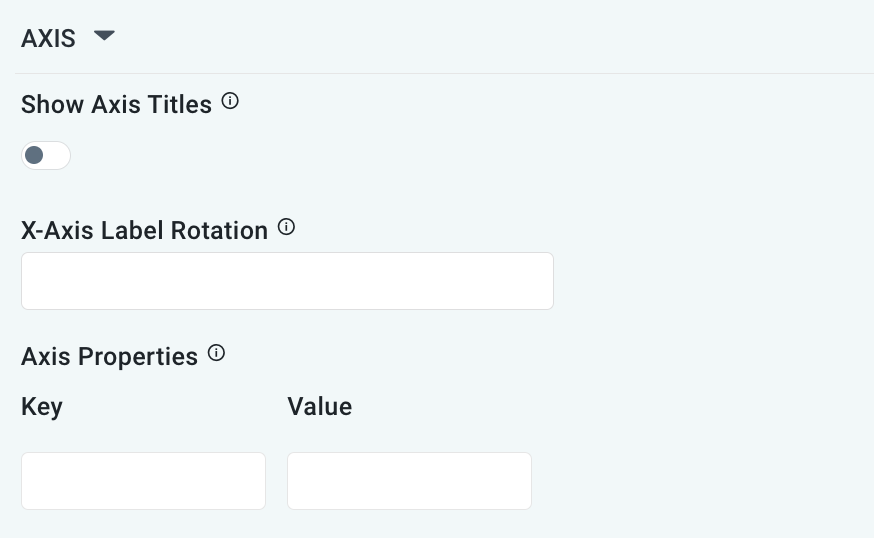Screen dimensions: 874x538
Task: Select the empty field below the Key heading
Action: (x=143, y=481)
